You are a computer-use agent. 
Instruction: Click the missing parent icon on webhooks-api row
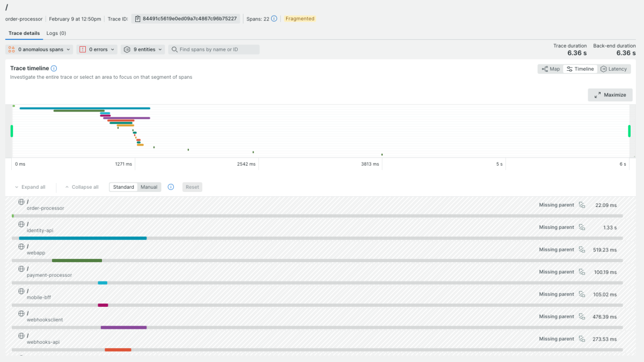pos(581,339)
